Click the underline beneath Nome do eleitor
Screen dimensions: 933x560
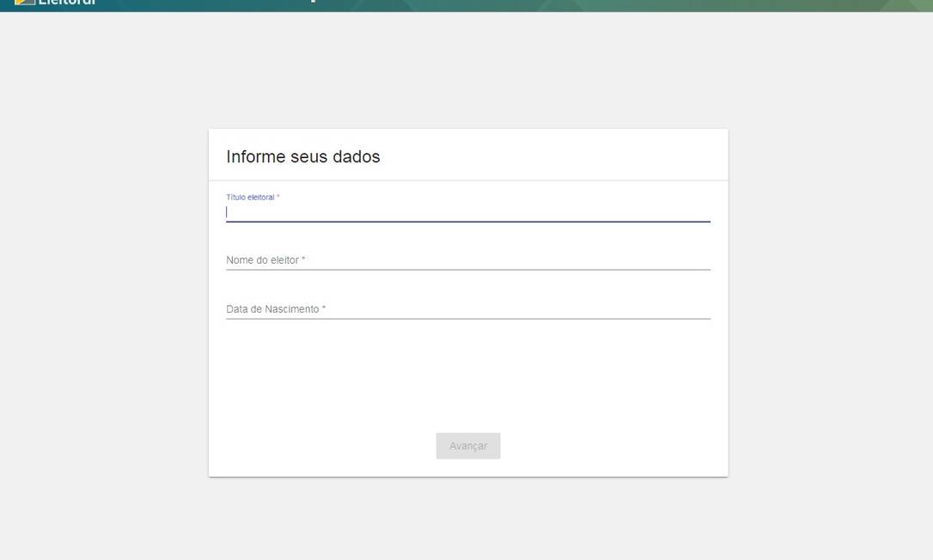tap(468, 270)
